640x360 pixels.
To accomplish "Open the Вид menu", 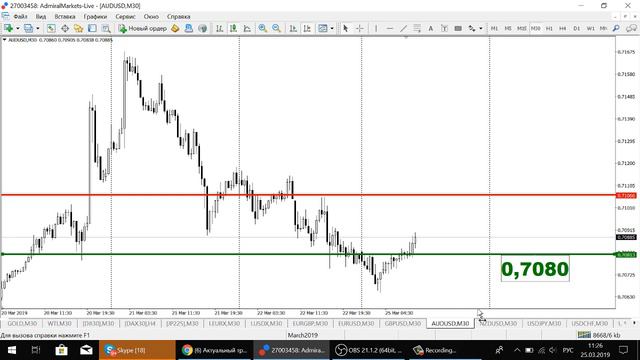I will [x=41, y=17].
